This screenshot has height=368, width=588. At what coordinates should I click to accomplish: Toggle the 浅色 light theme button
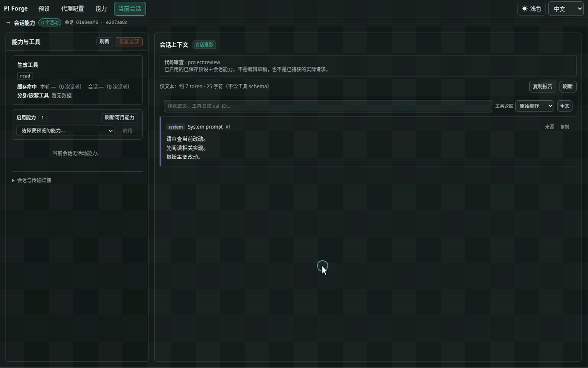531,9
